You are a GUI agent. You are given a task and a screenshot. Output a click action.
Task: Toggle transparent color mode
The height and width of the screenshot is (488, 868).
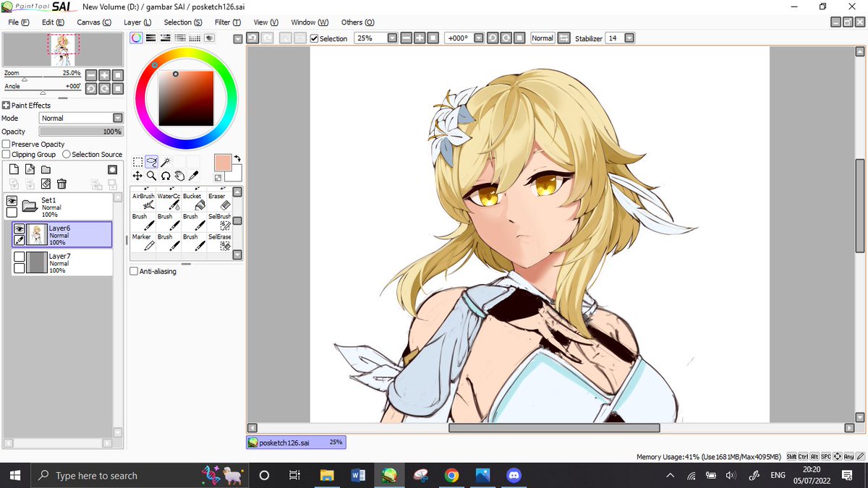[x=218, y=178]
